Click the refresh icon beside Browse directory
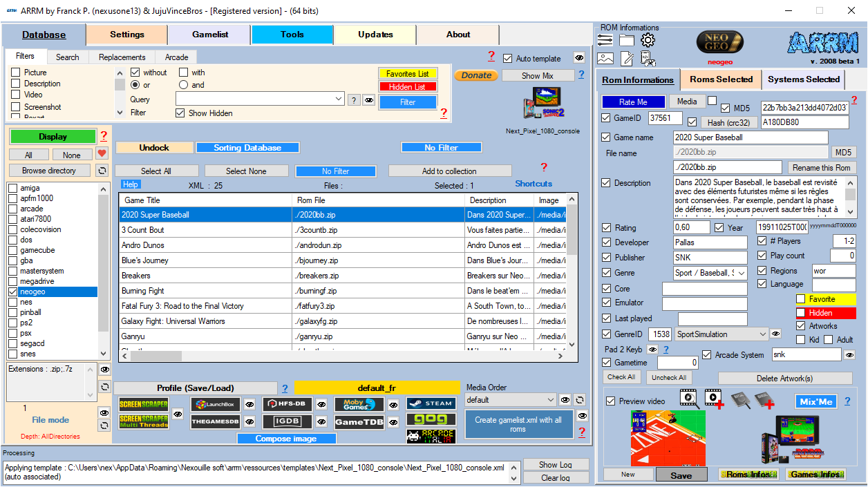 coord(102,171)
